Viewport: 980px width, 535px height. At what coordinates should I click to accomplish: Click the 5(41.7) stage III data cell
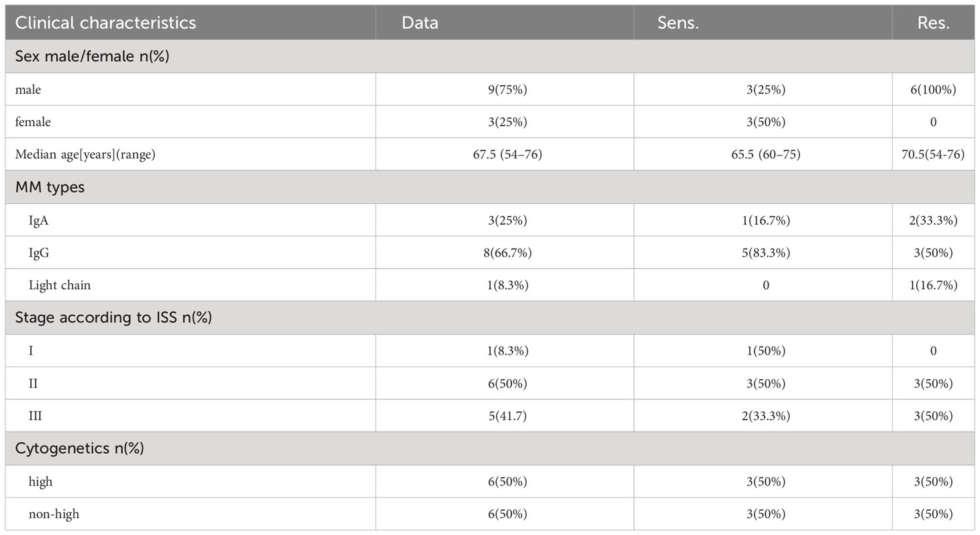[504, 416]
